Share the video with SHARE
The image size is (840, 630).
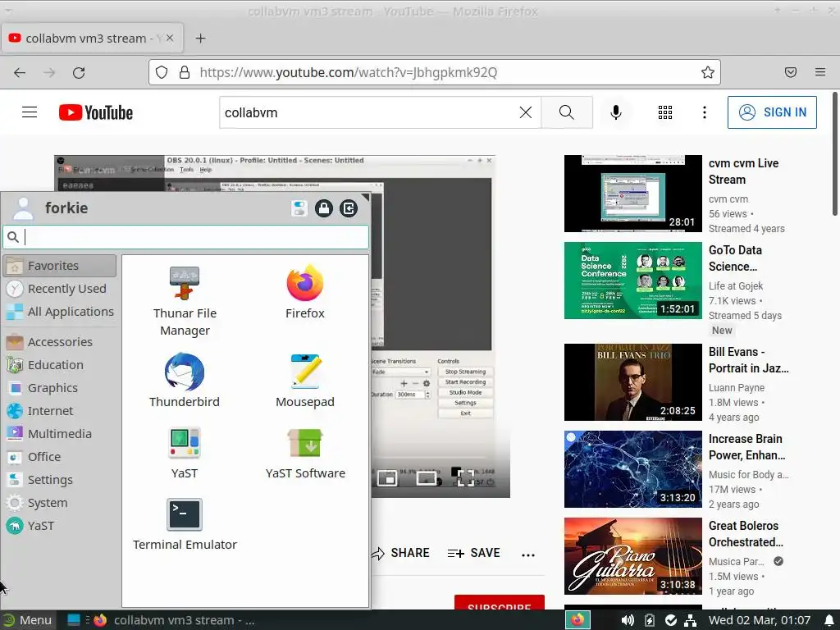click(x=400, y=553)
